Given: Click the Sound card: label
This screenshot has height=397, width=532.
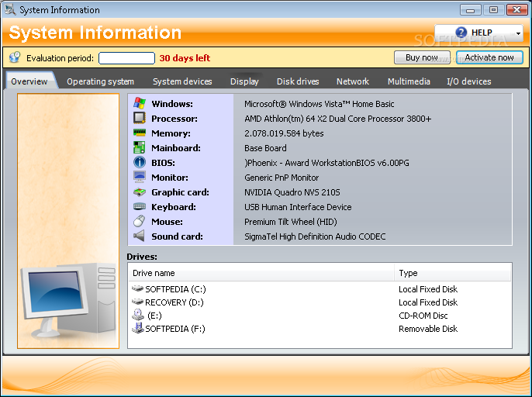Looking at the screenshot, I should click(x=177, y=236).
